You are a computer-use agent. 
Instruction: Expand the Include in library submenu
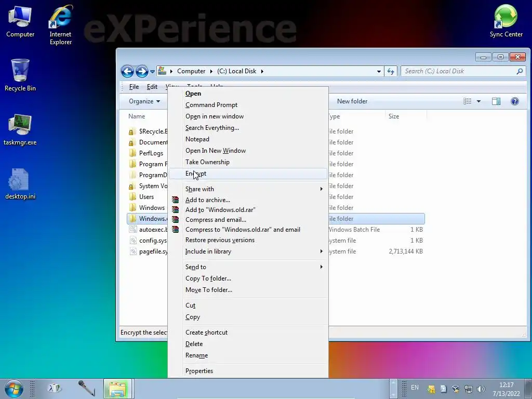pyautogui.click(x=321, y=251)
